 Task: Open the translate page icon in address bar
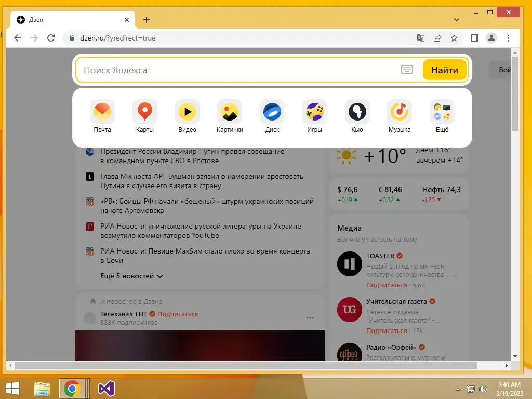(421, 38)
